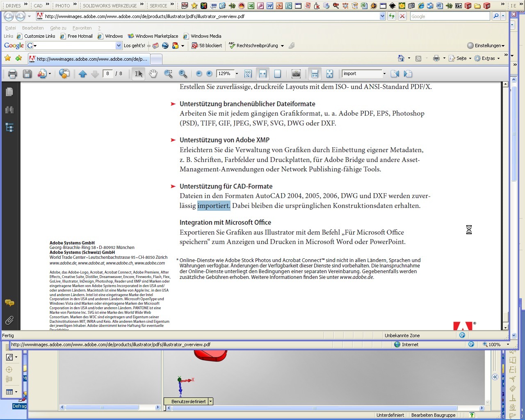Image resolution: width=525 pixels, height=420 pixels.
Task: Take a snapshot with camera tool
Action: pyautogui.click(x=296, y=74)
